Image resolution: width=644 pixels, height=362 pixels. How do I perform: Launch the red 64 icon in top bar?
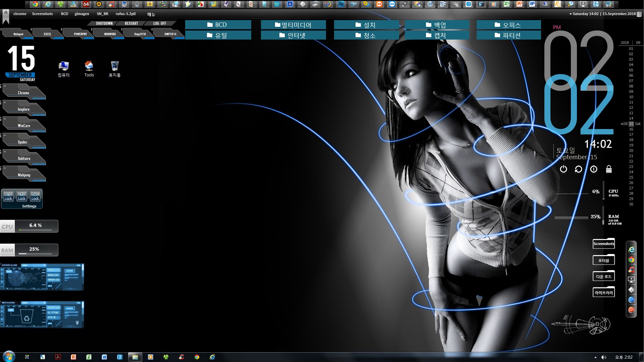pos(86,4)
